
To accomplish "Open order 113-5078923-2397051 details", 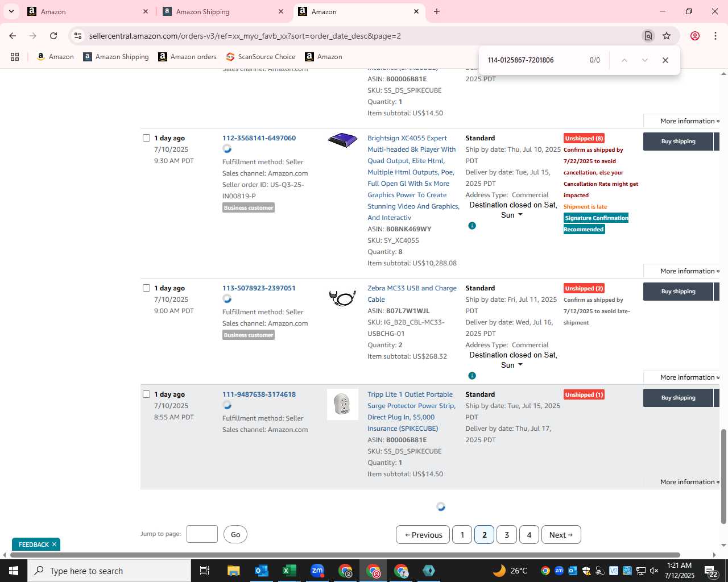I will (259, 288).
